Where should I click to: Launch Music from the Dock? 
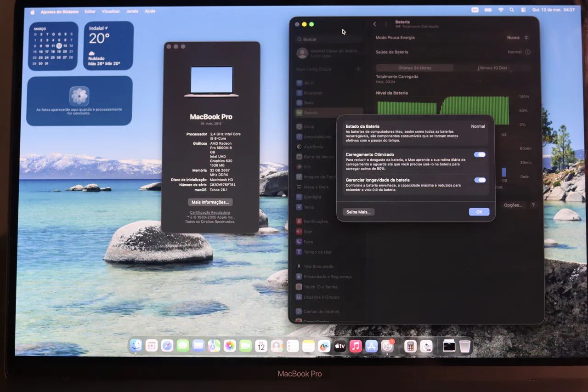coord(356,346)
